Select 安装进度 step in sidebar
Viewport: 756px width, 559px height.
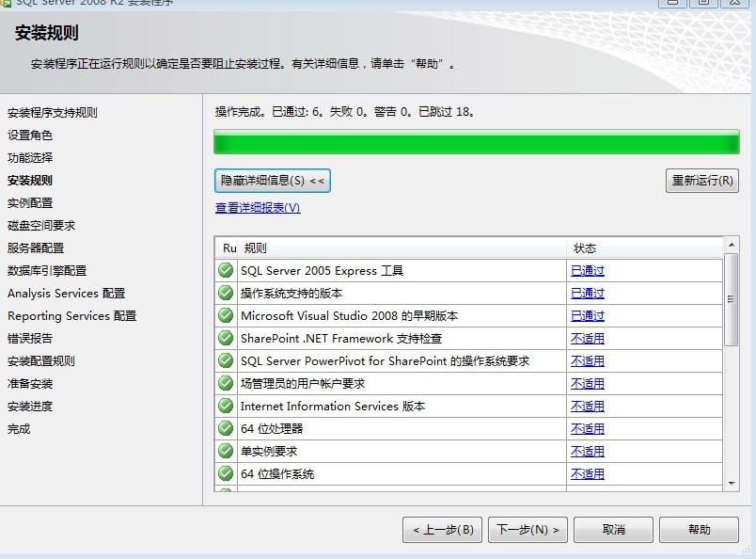point(30,407)
